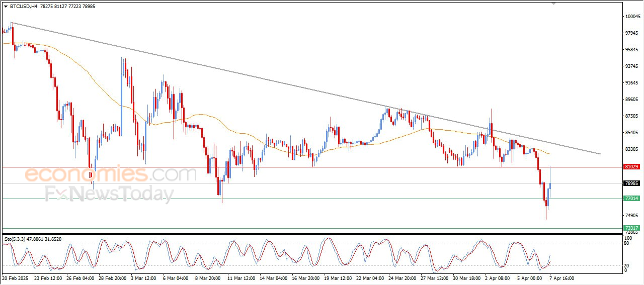Select the black 78985 current price tag
The image size is (644, 285).
pos(631,183)
